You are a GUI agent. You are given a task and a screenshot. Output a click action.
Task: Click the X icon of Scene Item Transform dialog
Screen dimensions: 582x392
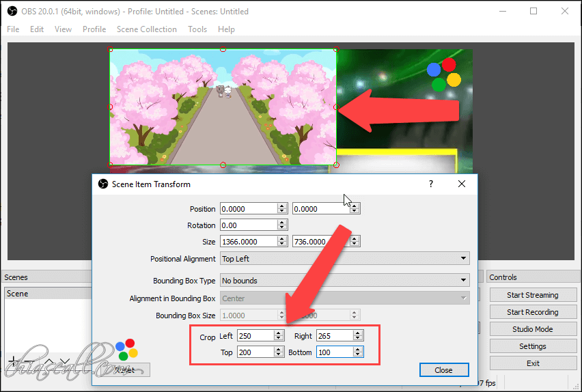[461, 184]
